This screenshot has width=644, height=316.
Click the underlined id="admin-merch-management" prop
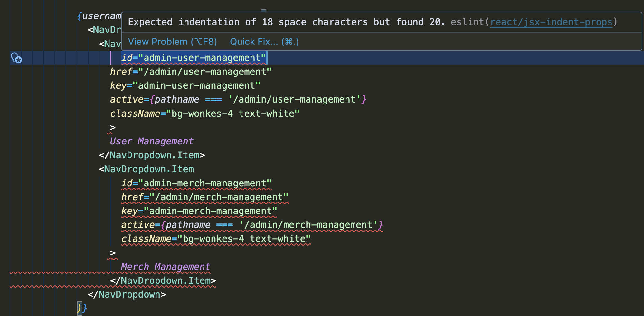coord(196,183)
